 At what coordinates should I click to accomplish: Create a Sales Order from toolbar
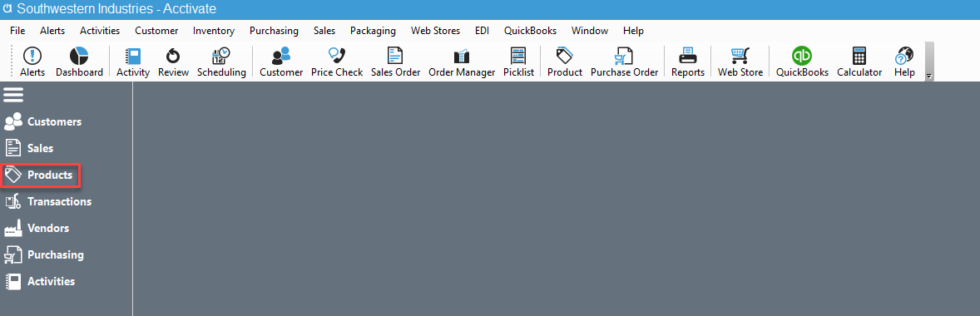click(396, 62)
